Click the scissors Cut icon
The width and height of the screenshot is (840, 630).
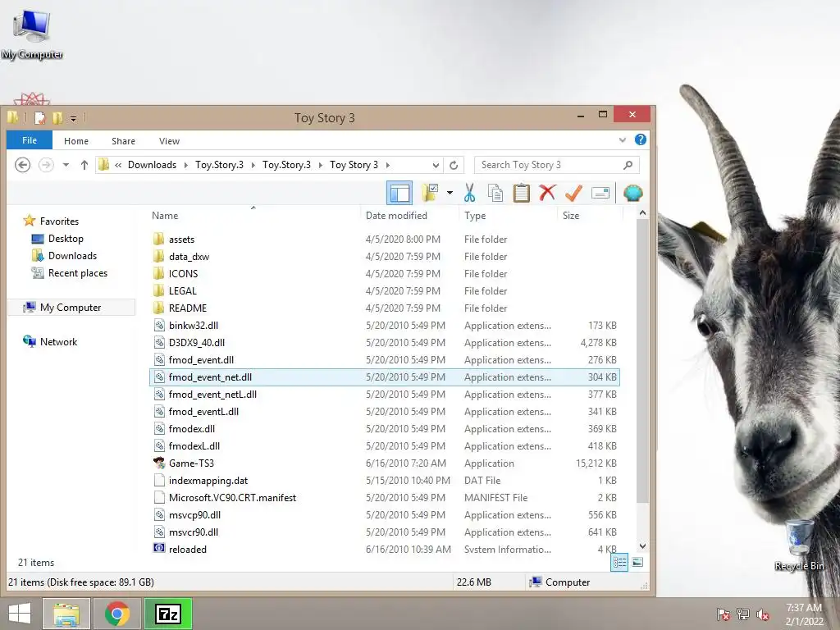pyautogui.click(x=470, y=193)
